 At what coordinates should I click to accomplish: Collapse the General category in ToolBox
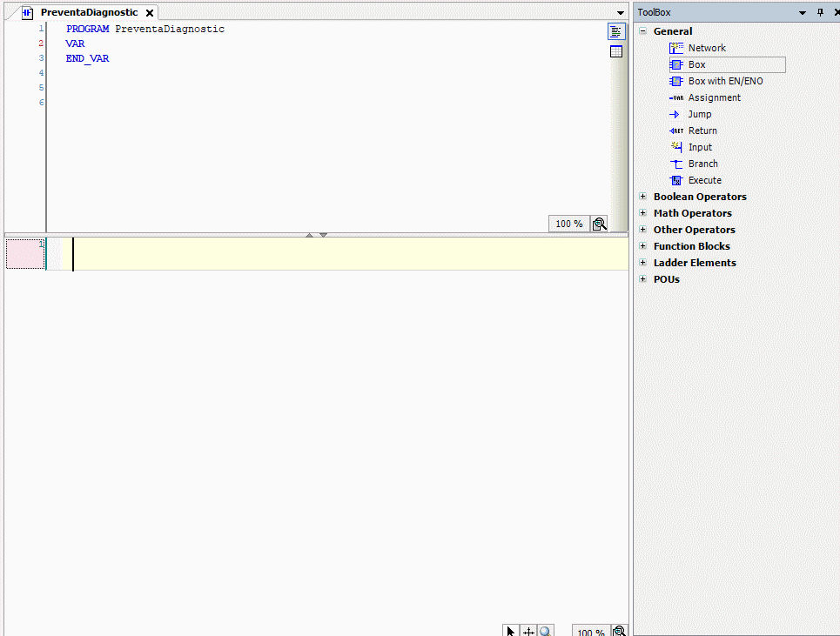point(643,31)
